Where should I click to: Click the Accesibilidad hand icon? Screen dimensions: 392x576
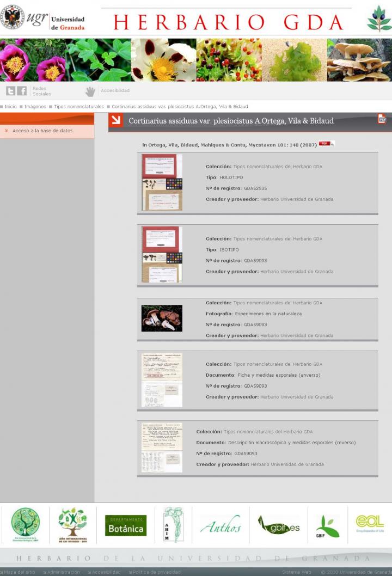pos(90,91)
